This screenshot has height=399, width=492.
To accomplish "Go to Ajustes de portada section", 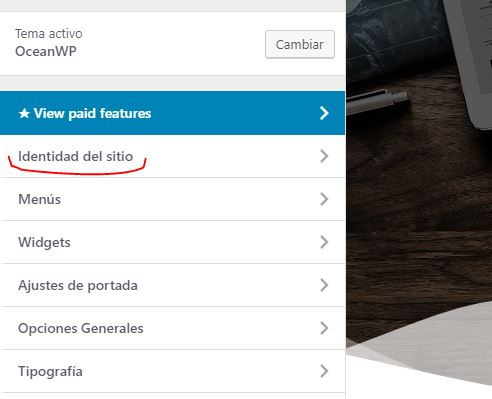I will 172,285.
